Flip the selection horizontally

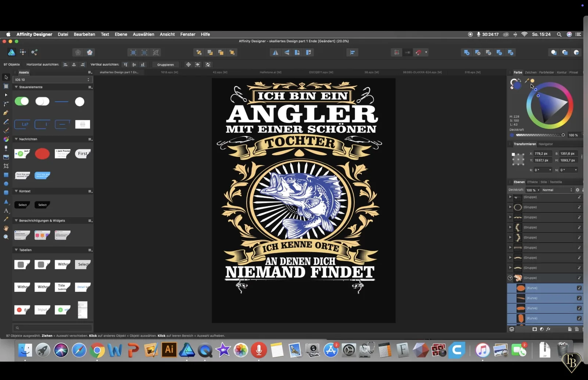pos(275,53)
